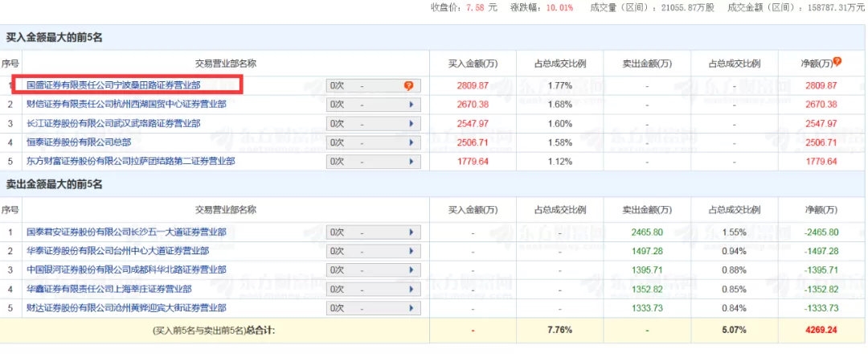Viewport: 868px width, 354px height.
Task: Expand 0次 dropdown arrow in 中国银河证券 row
Action: 411,270
